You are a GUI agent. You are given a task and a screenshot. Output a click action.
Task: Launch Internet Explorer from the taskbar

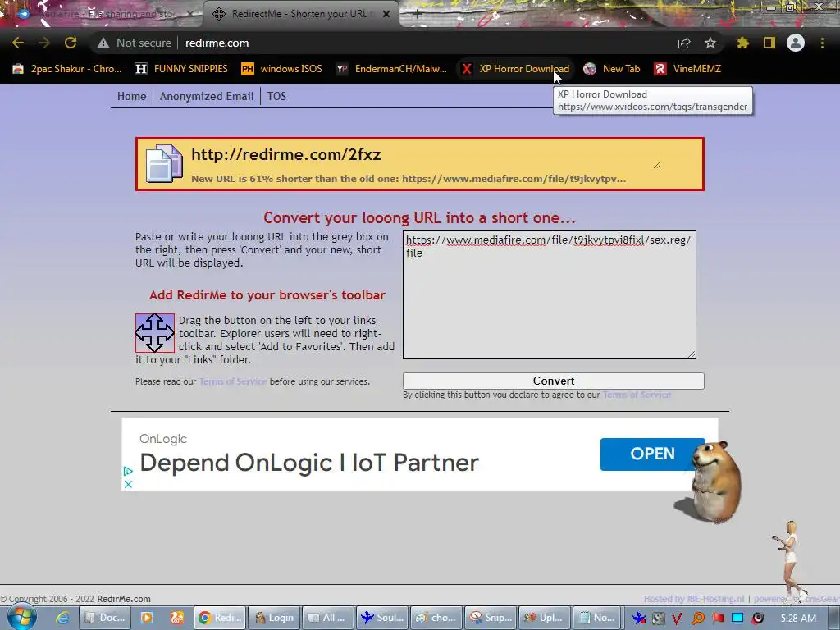[x=62, y=618]
